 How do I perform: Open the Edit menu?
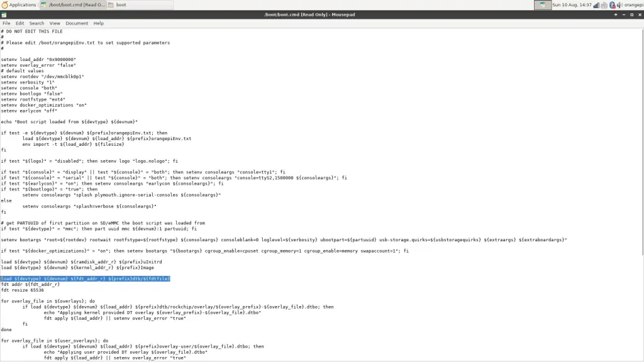coord(20,23)
